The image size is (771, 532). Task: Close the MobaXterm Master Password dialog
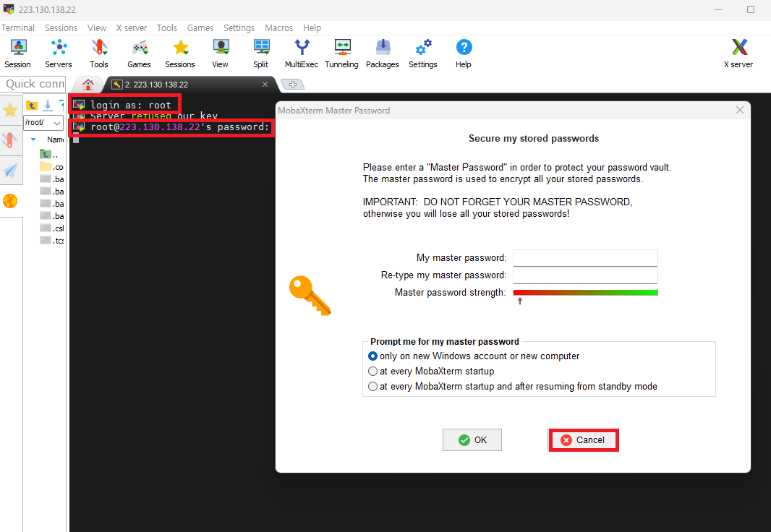click(739, 110)
